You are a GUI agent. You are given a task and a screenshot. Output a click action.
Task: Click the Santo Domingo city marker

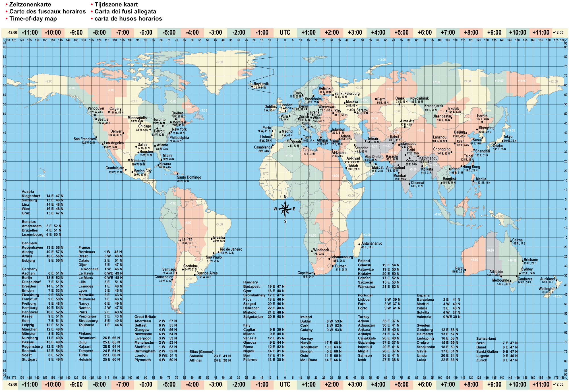178,174
